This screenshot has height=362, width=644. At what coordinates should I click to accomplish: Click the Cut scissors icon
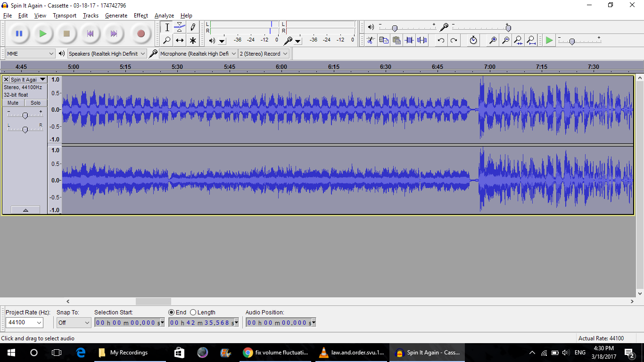(371, 40)
